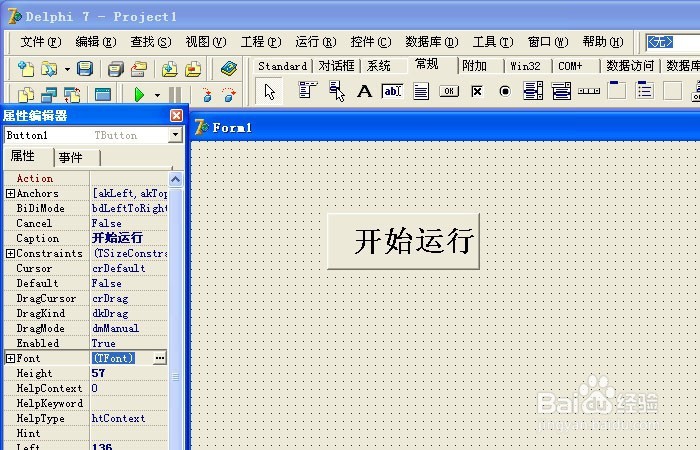
Task: Open the dropdown arrow beside Open file
Action: click(x=67, y=69)
